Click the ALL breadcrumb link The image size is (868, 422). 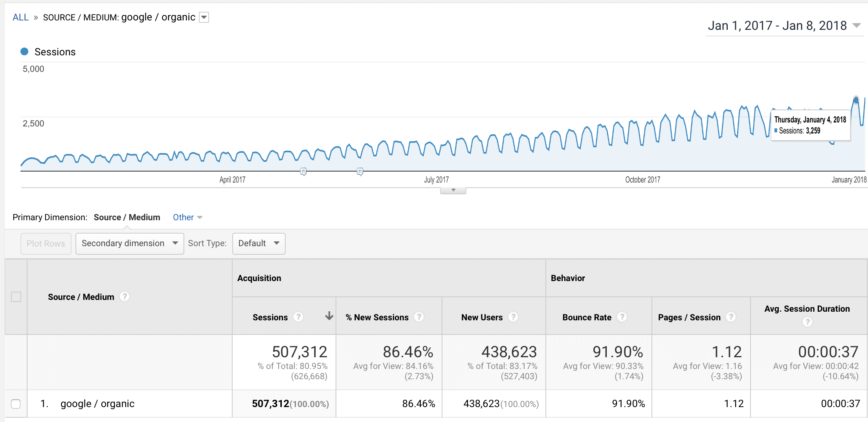(x=20, y=17)
